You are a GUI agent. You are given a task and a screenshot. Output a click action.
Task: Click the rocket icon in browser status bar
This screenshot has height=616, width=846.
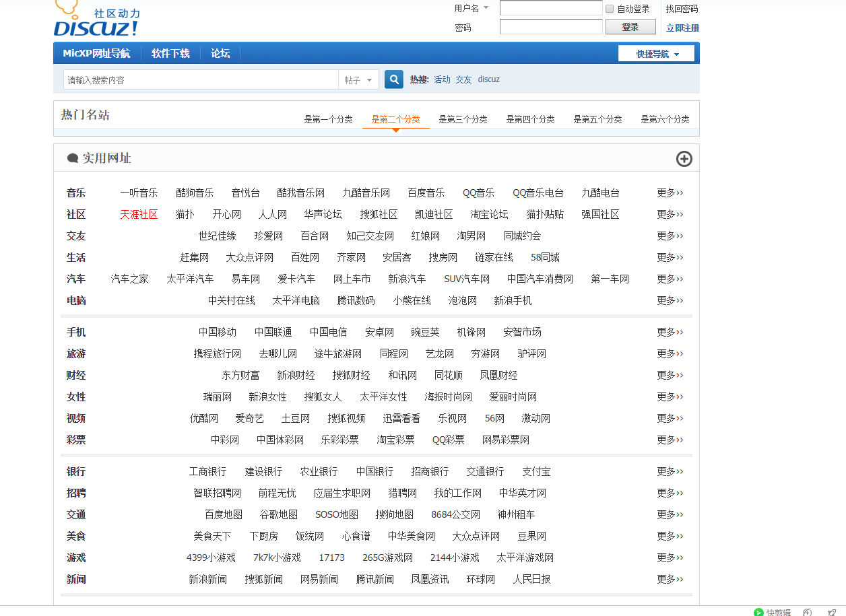point(832,612)
